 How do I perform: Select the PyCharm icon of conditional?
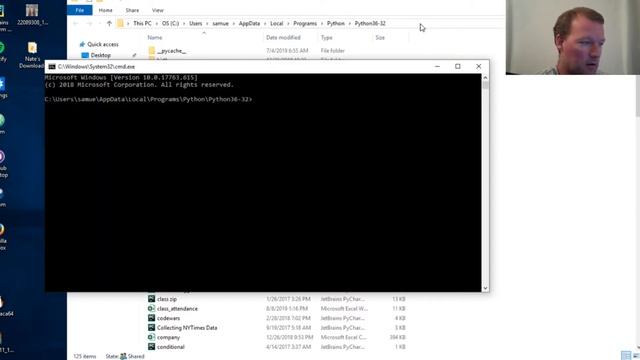(151, 347)
